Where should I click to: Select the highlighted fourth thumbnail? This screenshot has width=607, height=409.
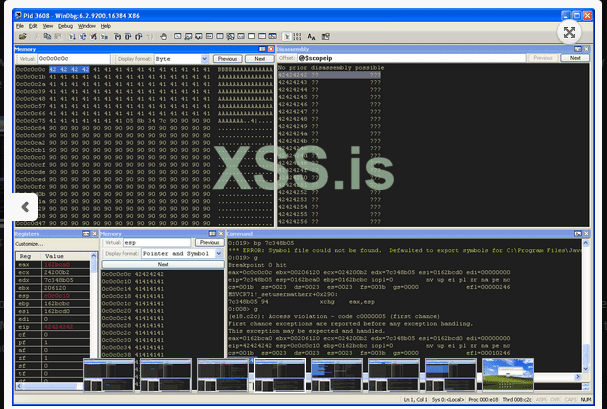point(280,375)
